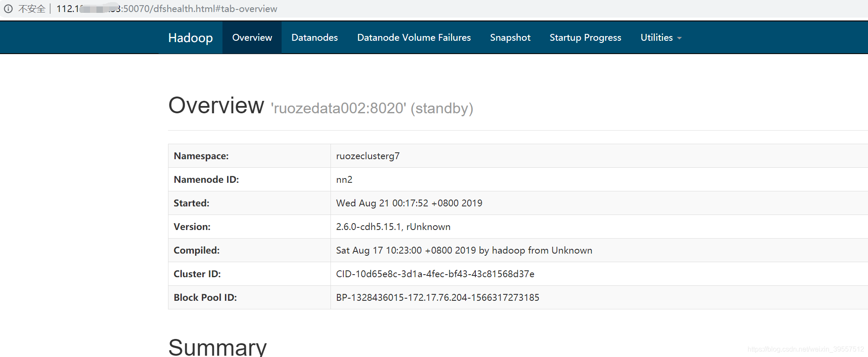This screenshot has height=357, width=868.
Task: Switch to the Datanodes tab
Action: click(x=315, y=38)
